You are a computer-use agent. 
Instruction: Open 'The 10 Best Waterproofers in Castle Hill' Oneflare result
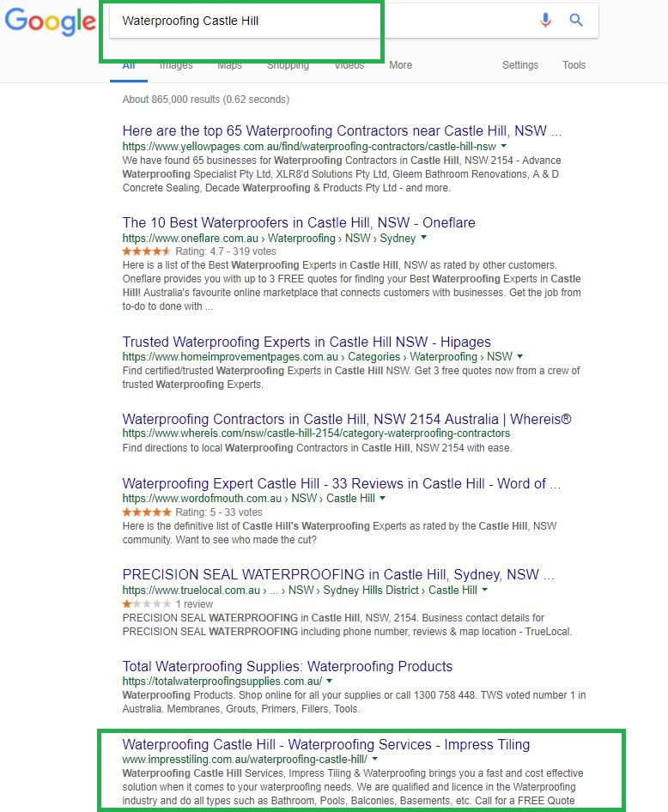coord(299,222)
